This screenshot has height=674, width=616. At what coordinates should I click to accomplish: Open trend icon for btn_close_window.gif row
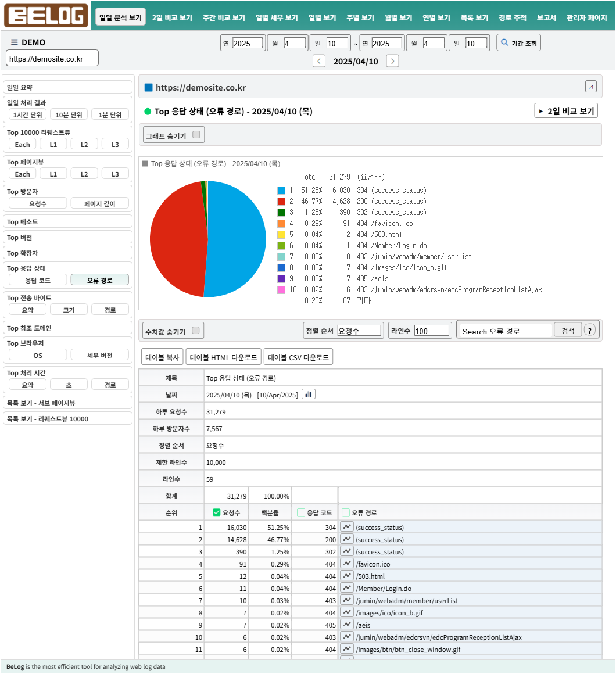click(347, 649)
